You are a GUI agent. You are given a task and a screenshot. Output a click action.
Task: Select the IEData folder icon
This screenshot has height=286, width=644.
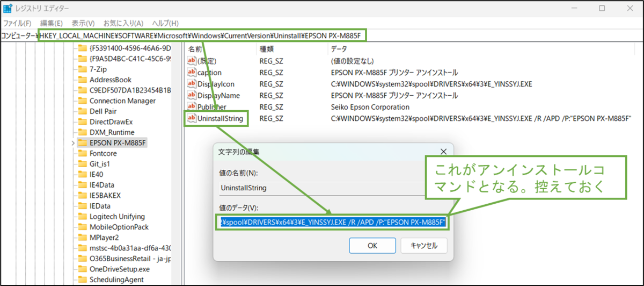pyautogui.click(x=82, y=206)
